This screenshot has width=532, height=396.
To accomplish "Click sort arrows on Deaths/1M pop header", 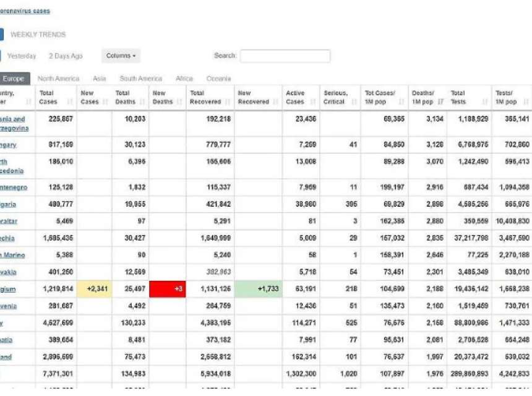I will point(441,102).
